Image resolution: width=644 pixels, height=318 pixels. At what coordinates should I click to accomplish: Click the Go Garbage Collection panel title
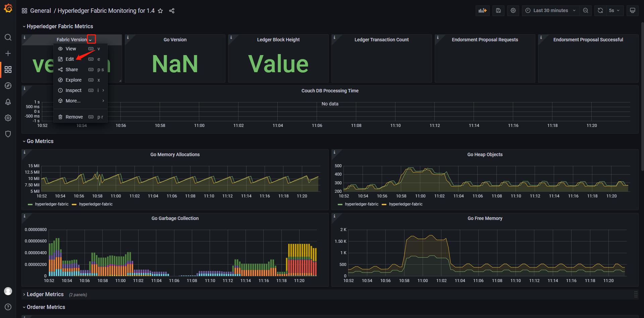(x=175, y=218)
